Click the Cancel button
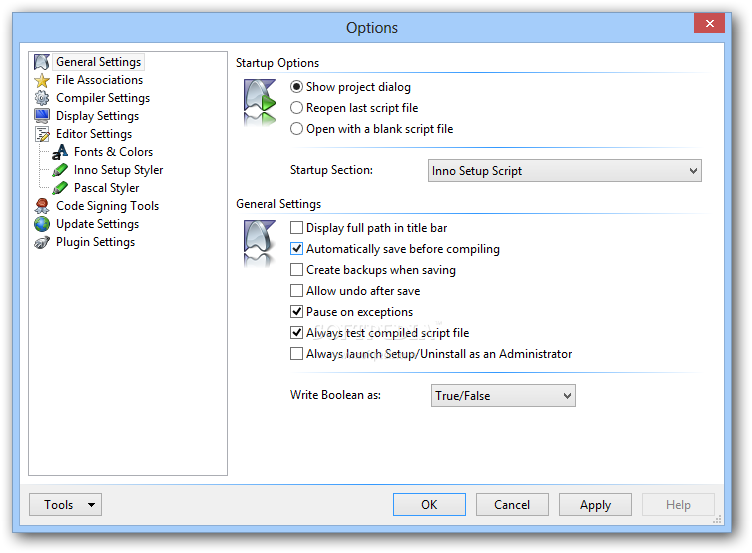This screenshot has width=752, height=553. (512, 505)
